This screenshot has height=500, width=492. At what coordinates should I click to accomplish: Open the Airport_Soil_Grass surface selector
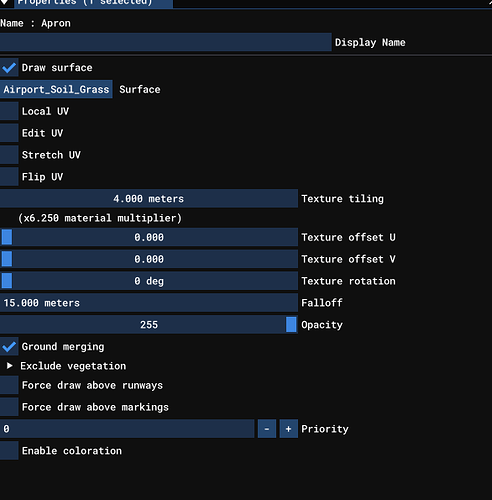(x=56, y=89)
